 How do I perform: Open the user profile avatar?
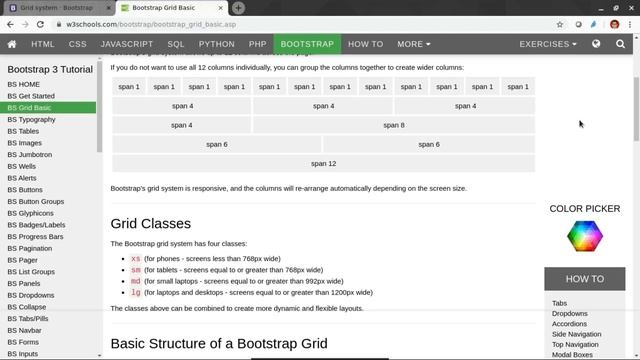pos(614,24)
